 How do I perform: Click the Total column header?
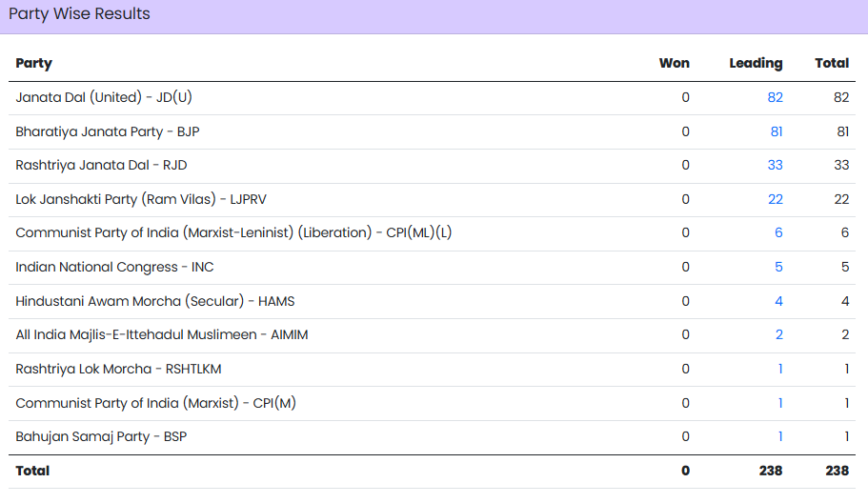(x=832, y=63)
